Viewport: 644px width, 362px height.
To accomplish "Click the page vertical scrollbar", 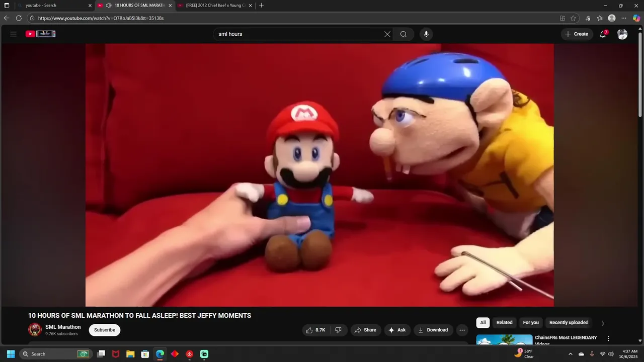I will pos(640,75).
